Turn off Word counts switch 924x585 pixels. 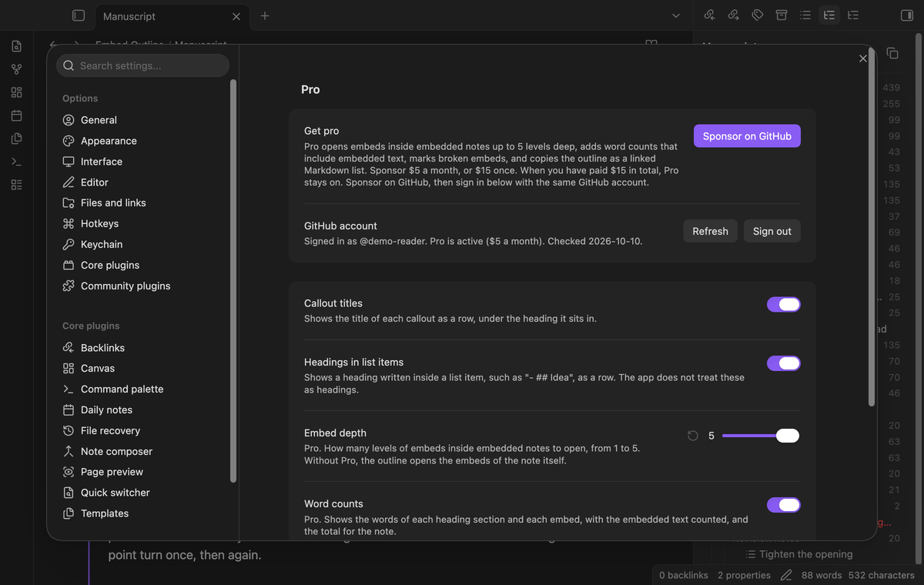[784, 505]
